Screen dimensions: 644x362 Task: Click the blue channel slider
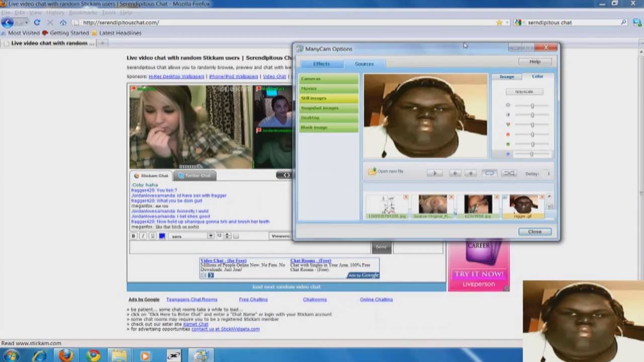pos(532,154)
